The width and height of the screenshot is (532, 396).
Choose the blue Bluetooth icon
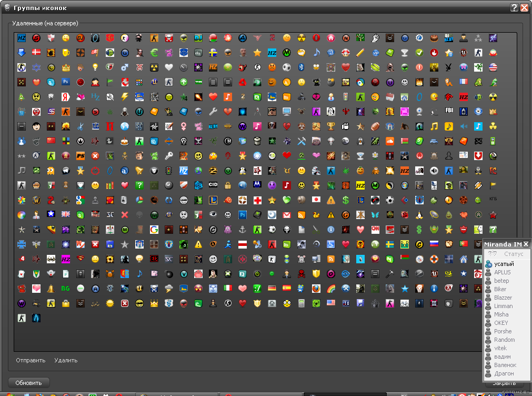(302, 67)
